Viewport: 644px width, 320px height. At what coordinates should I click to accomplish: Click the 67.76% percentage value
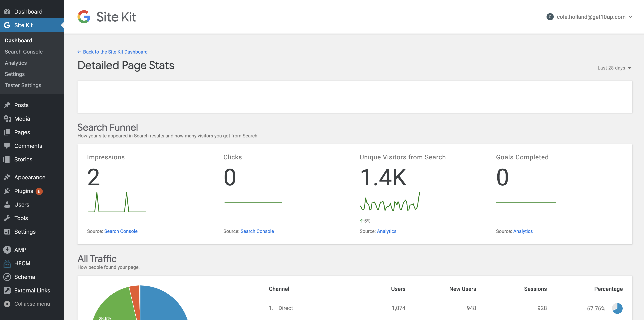(x=596, y=308)
